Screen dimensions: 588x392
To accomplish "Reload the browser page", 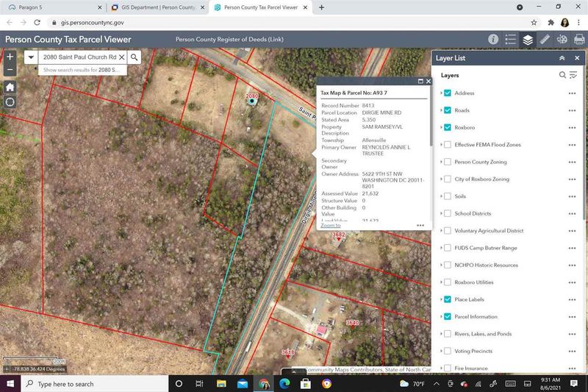I will (x=37, y=23).
